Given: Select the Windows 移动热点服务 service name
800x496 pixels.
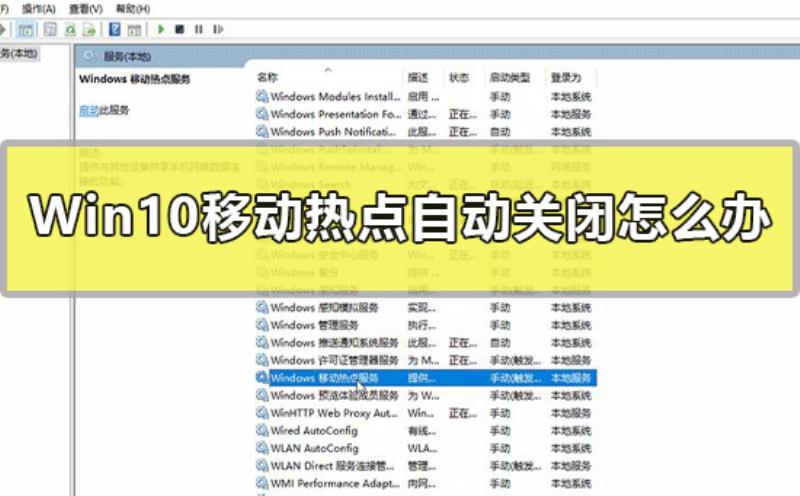Looking at the screenshot, I should 324,378.
